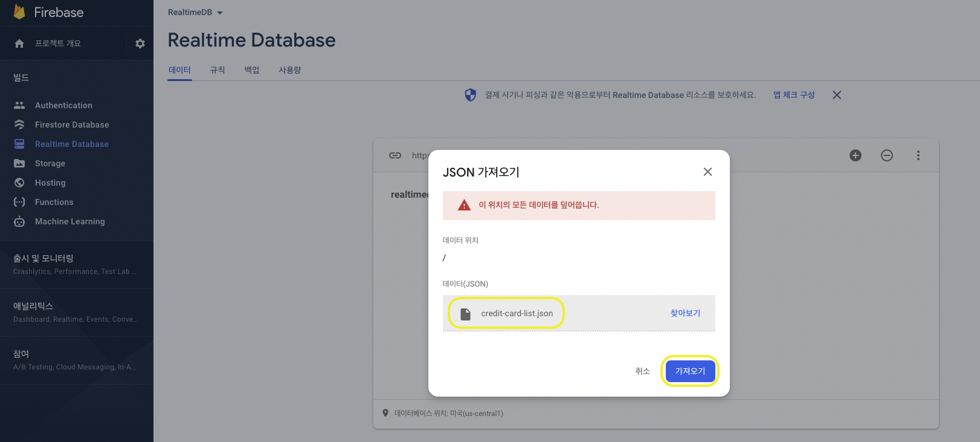Click the database URL link icon
980x442 pixels.
(x=395, y=155)
